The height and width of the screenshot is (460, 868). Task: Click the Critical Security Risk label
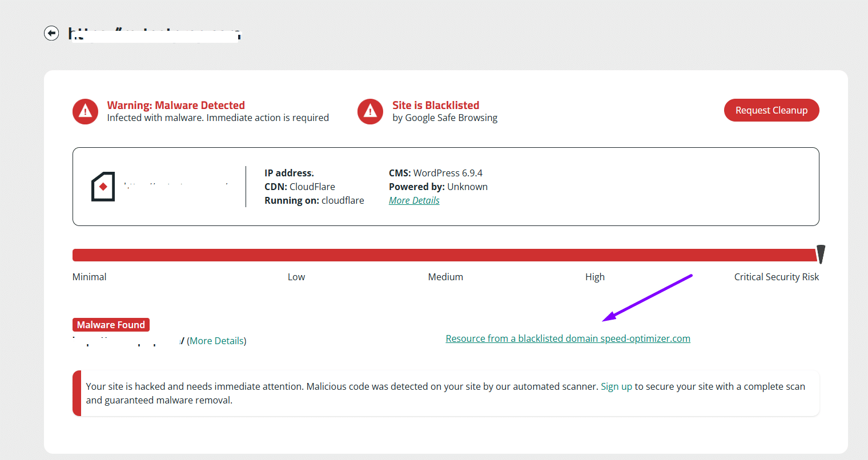[777, 277]
